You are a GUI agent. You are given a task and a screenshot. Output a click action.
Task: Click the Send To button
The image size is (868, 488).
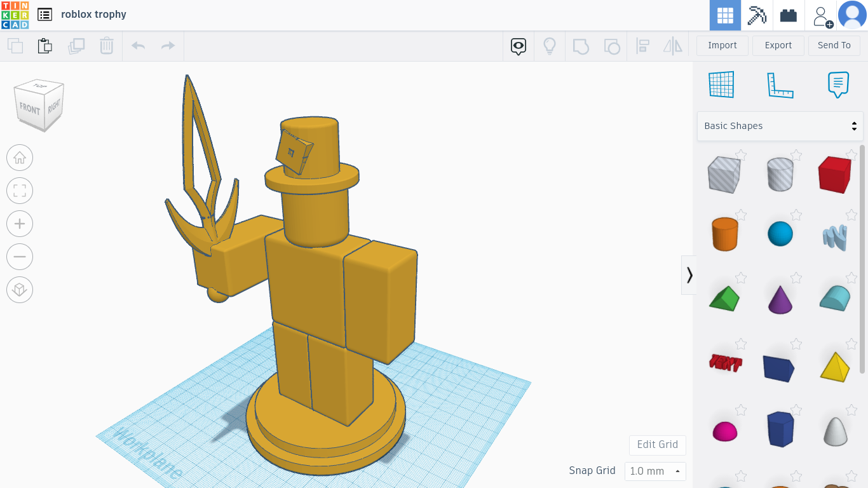[x=834, y=45]
